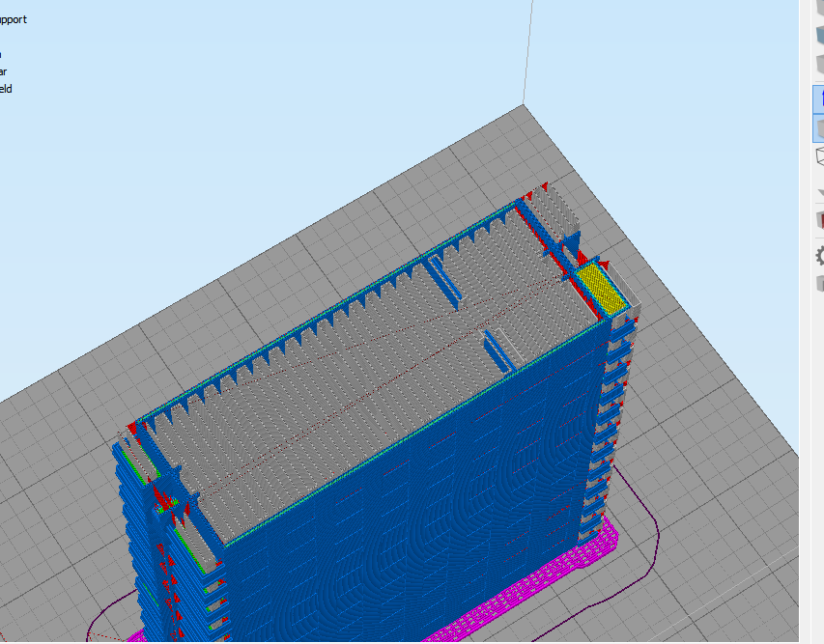Click the legend label ending in "ar"
824x644 pixels.
click(x=4, y=71)
